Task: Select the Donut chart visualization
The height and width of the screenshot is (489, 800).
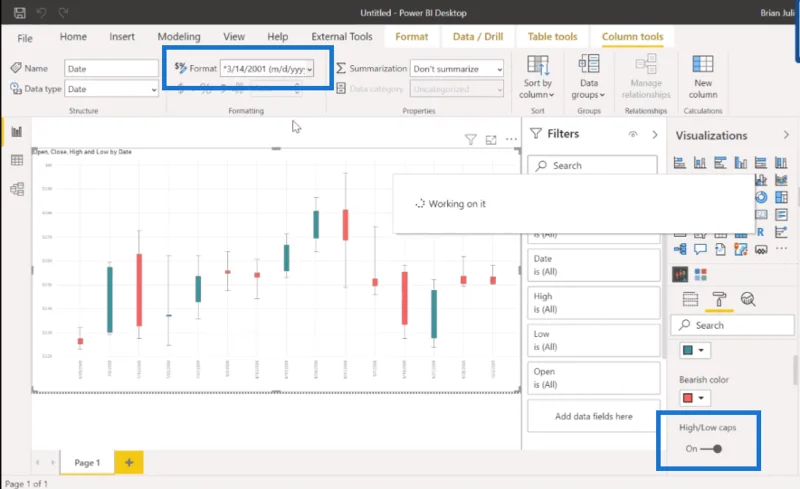Action: coord(761,197)
